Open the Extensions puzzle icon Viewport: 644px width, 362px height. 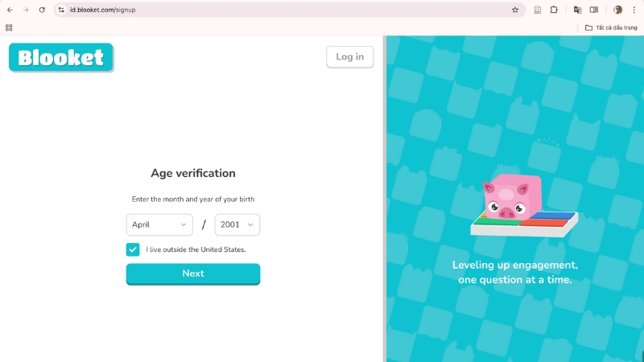tap(554, 10)
